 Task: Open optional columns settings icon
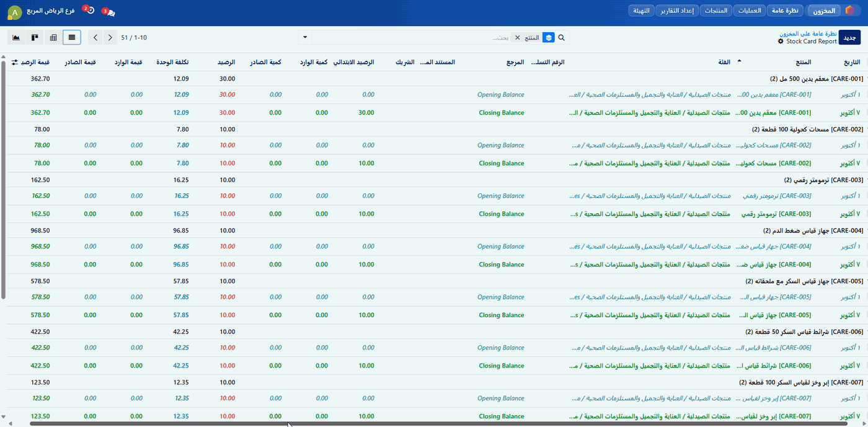pyautogui.click(x=14, y=63)
